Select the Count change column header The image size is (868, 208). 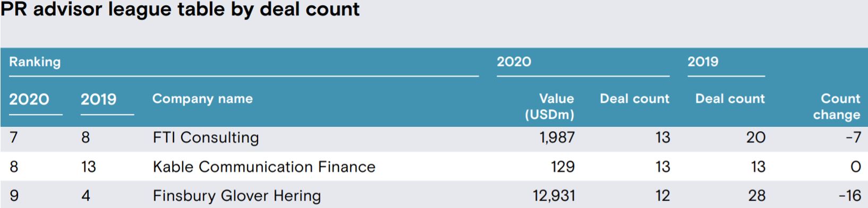coord(837,107)
